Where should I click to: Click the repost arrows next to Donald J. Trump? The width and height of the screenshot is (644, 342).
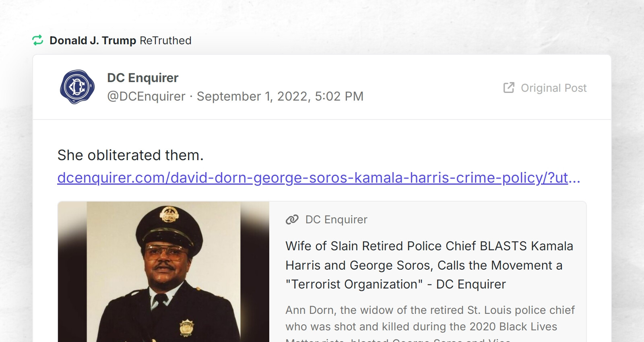click(38, 40)
